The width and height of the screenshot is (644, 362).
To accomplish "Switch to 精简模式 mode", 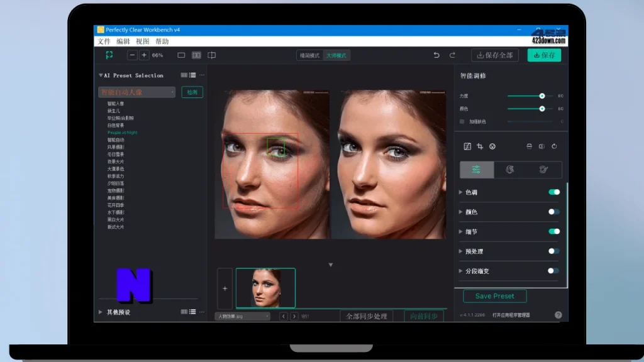I will pyautogui.click(x=309, y=55).
